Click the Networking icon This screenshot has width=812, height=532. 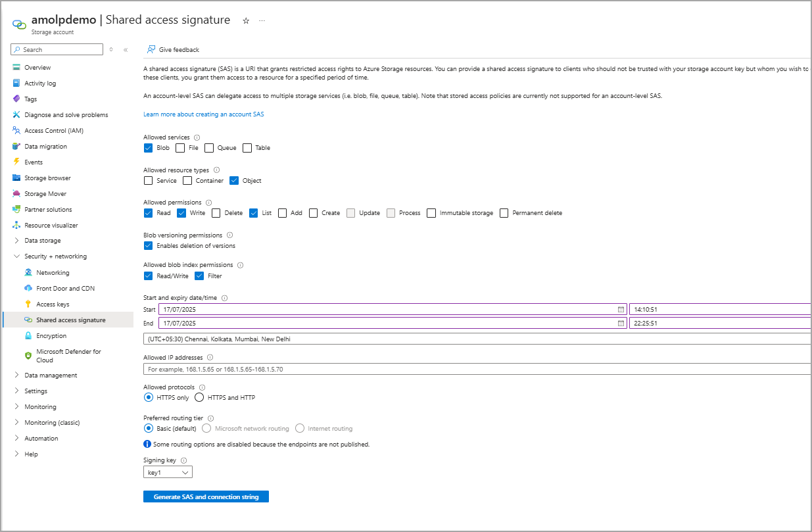[28, 273]
